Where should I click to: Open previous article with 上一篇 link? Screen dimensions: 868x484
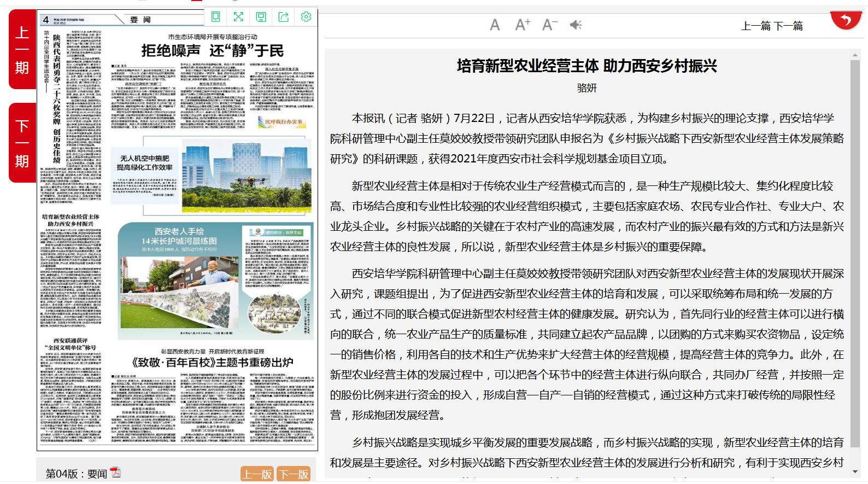(756, 26)
